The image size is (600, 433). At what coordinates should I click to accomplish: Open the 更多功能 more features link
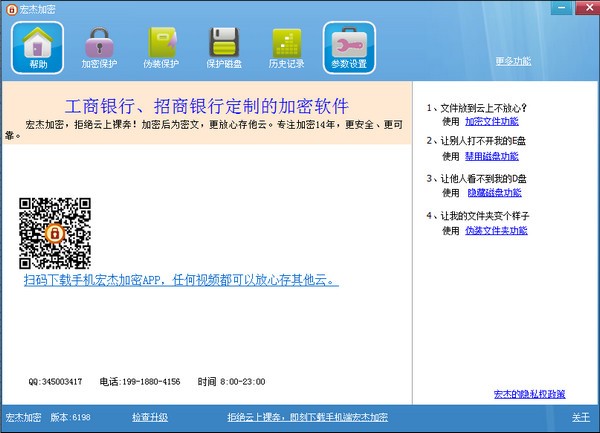coord(514,61)
